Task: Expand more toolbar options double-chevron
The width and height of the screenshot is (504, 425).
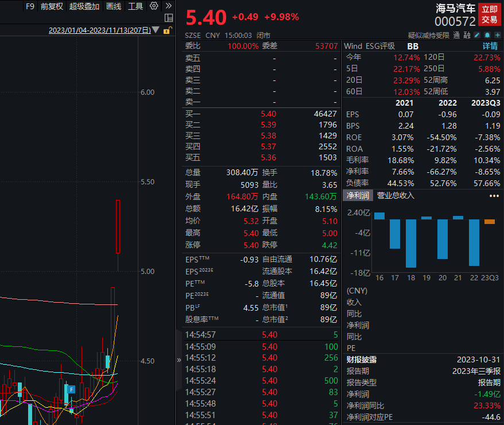Action: tap(168, 6)
